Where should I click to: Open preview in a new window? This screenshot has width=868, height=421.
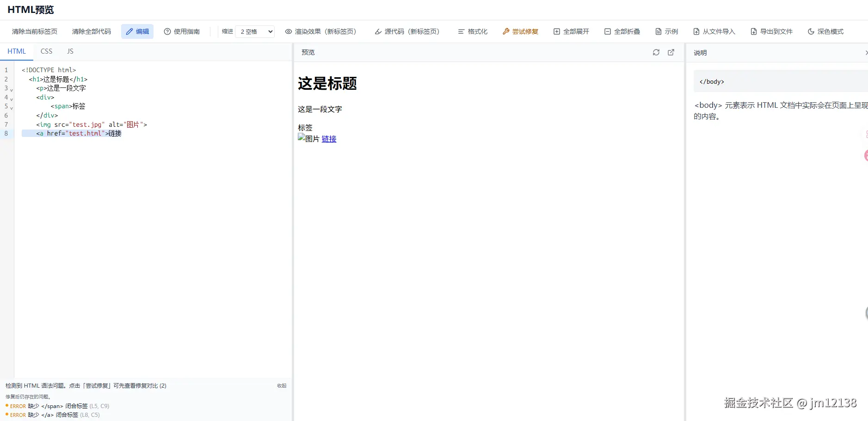(x=671, y=52)
